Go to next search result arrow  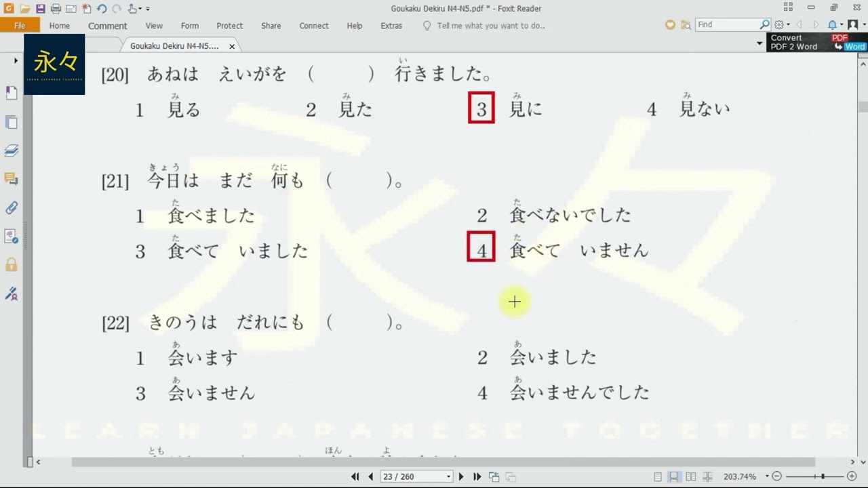coord(816,25)
